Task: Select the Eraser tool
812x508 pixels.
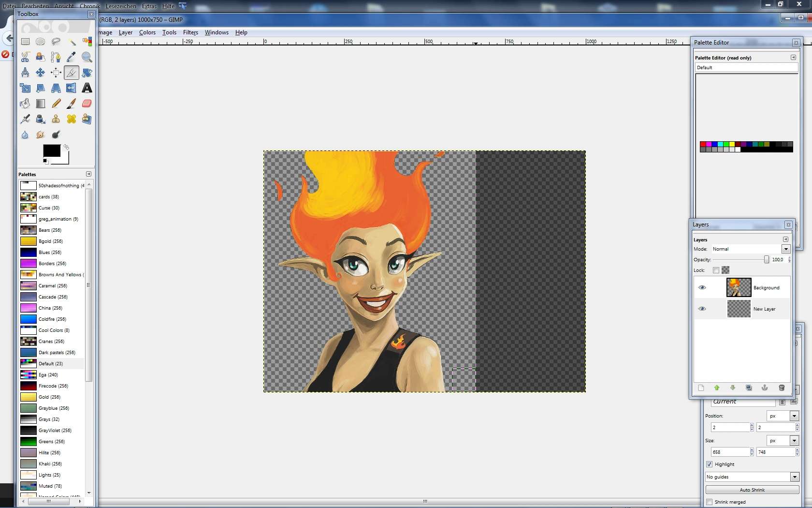Action: [87, 104]
